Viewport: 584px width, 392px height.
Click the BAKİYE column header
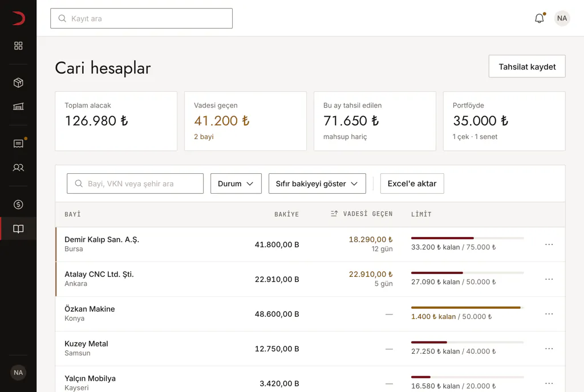pyautogui.click(x=286, y=214)
